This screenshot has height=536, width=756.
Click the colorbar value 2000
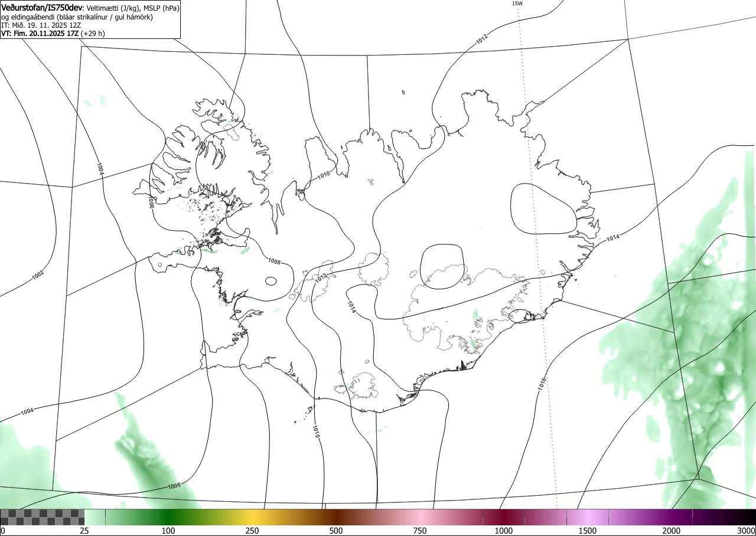pos(672,531)
